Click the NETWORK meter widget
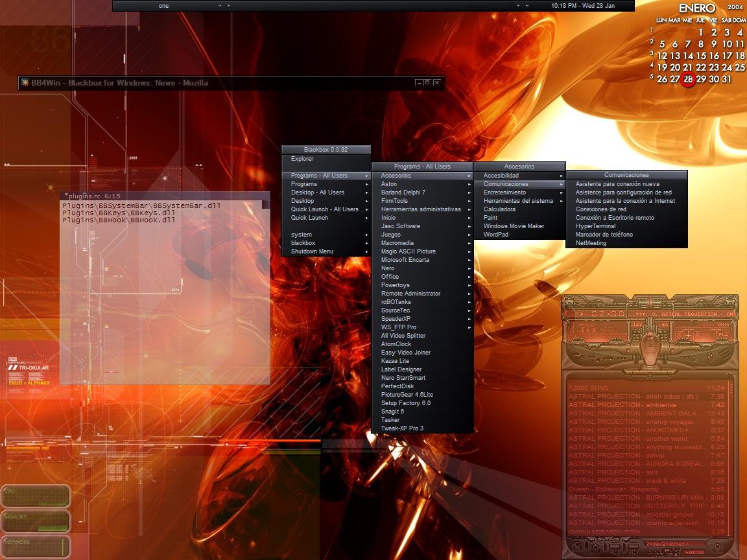The height and width of the screenshot is (560, 747). coord(35,546)
